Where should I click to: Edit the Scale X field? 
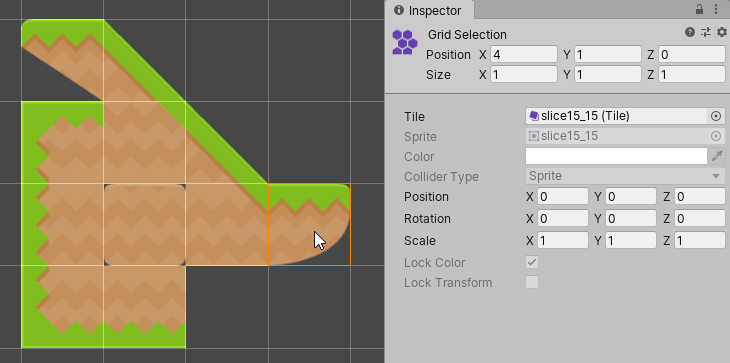pyautogui.click(x=563, y=240)
